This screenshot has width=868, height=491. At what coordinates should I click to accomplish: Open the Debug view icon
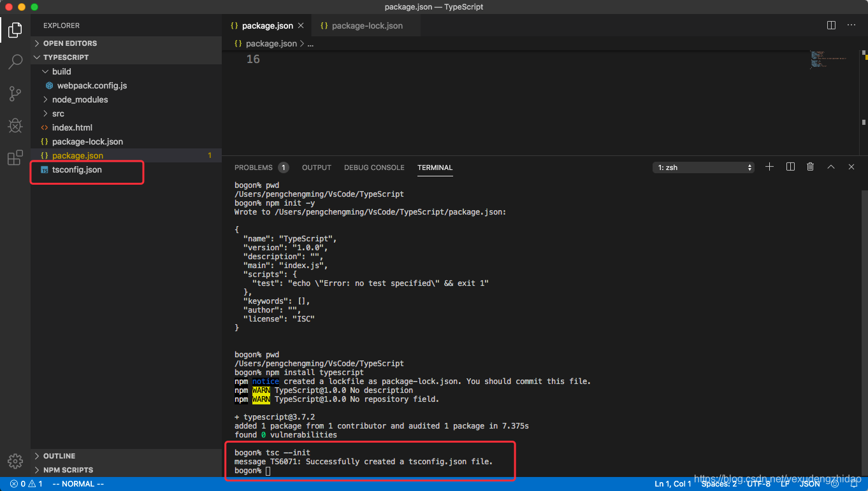coord(15,125)
